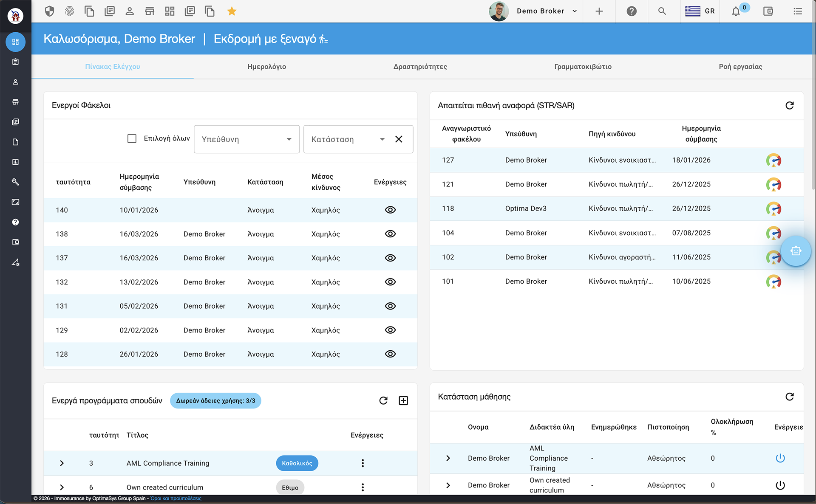Click the risk gauge icon for file 127
Image resolution: width=816 pixels, height=504 pixels.
point(773,160)
